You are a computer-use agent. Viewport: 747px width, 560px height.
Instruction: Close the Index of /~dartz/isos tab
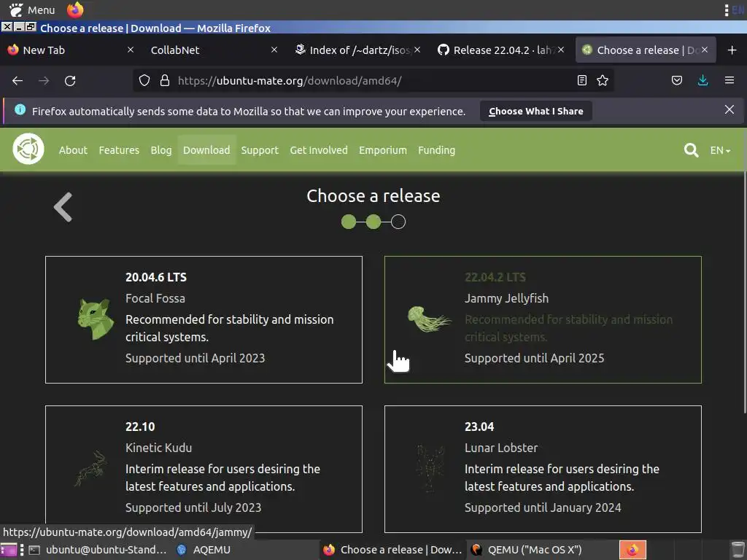(x=417, y=50)
